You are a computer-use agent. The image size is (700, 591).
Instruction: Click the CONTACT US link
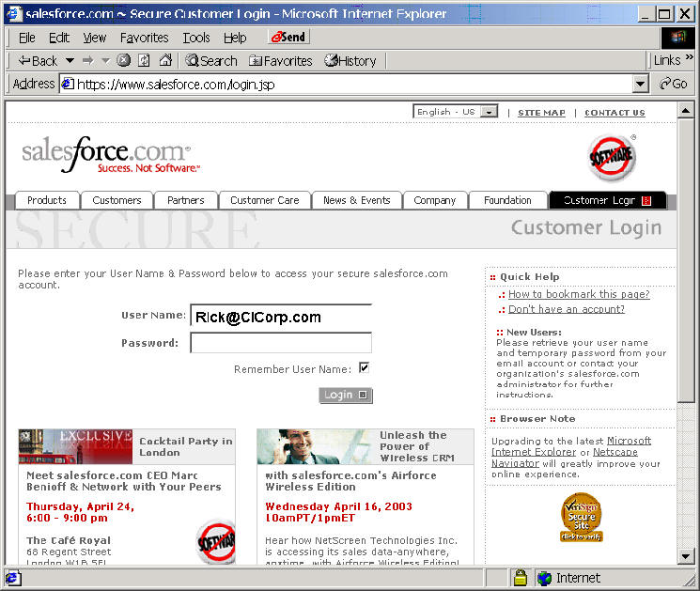[614, 113]
